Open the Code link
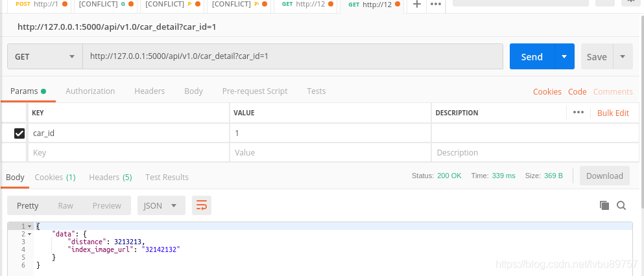 tap(577, 91)
